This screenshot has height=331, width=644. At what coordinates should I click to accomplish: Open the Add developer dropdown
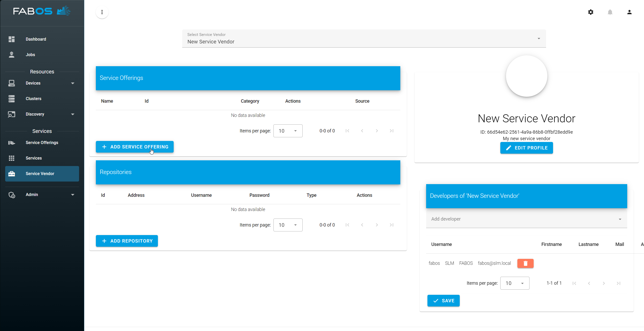click(620, 219)
